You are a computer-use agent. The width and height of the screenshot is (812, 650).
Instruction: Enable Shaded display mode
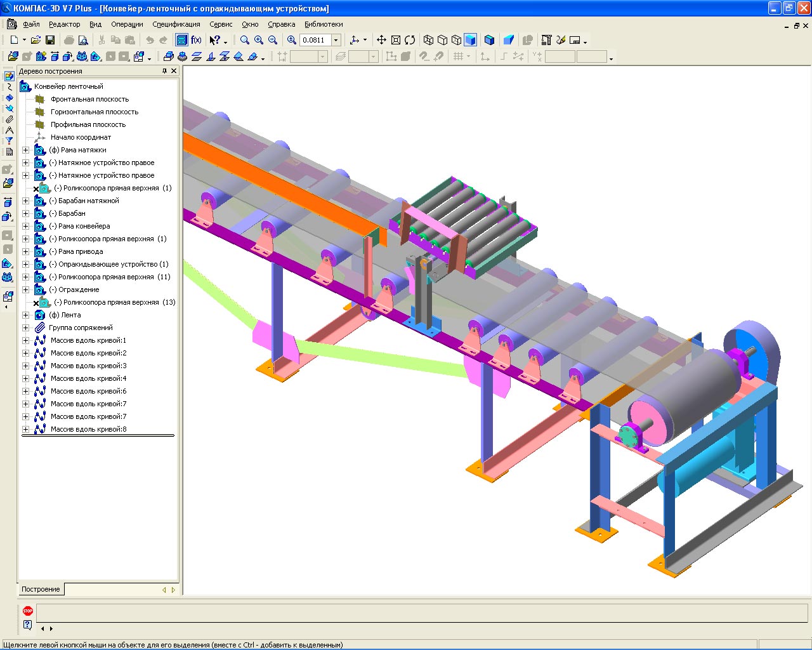470,40
